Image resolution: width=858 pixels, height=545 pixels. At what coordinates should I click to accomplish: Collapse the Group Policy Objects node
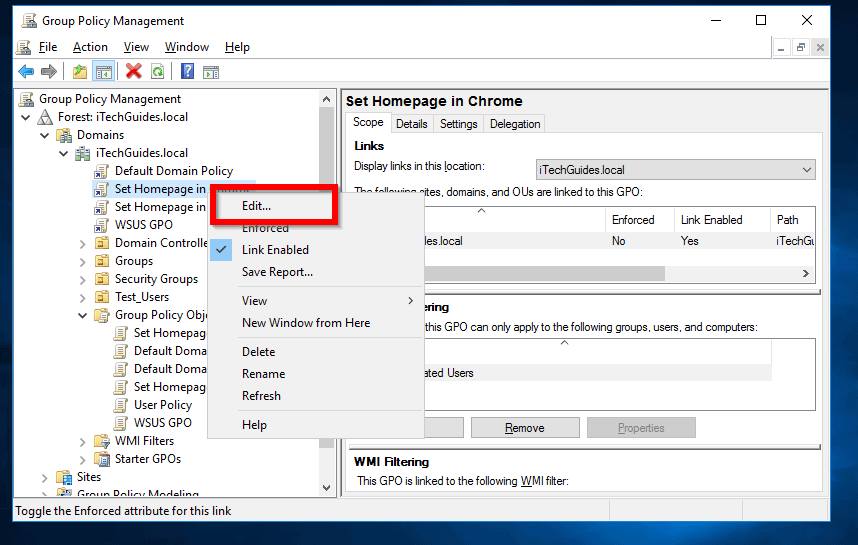click(x=83, y=315)
